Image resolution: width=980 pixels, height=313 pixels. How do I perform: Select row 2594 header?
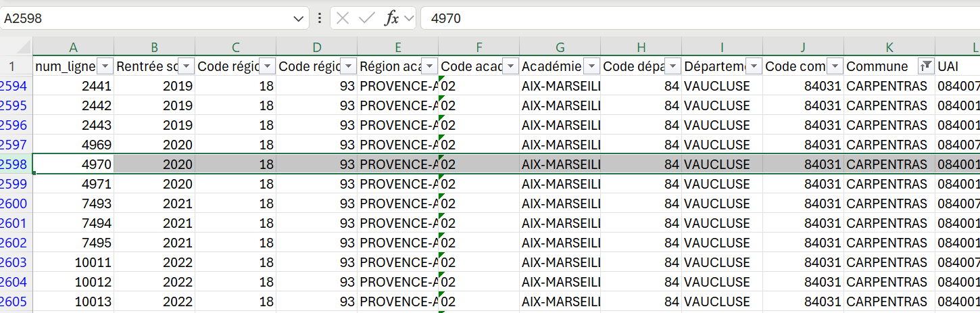[x=14, y=86]
